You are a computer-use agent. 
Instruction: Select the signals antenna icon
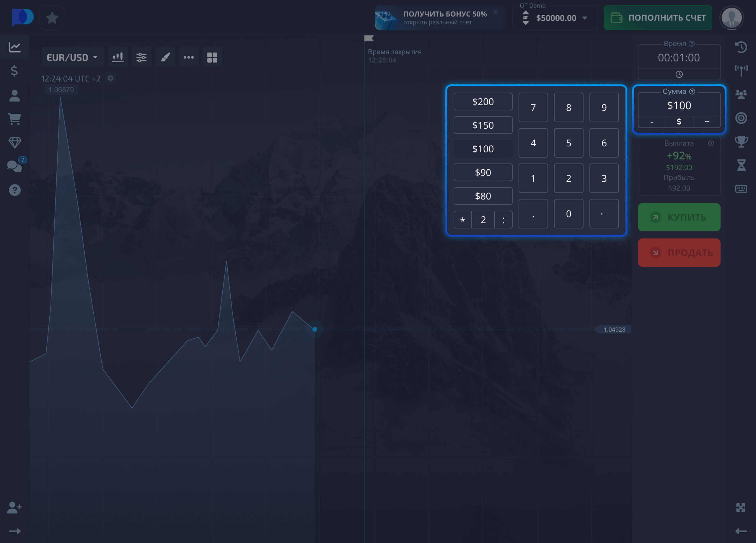(x=741, y=71)
